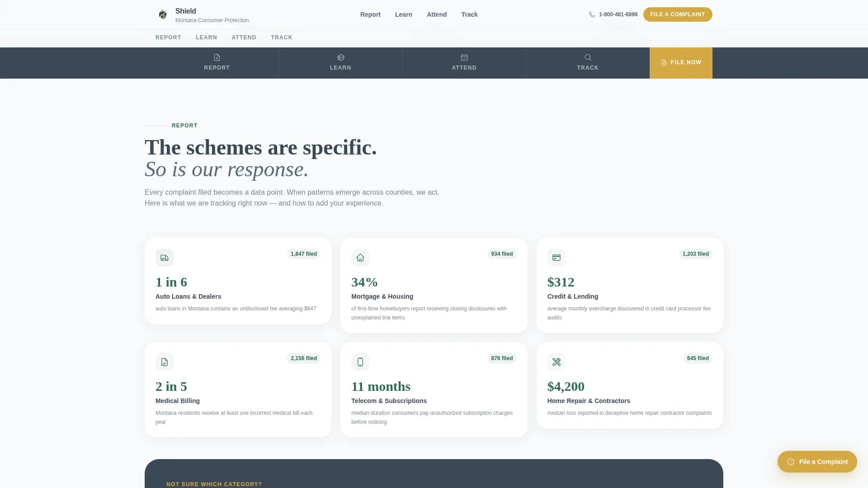Click the 1 in 6 statistic
Image resolution: width=868 pixels, height=488 pixels.
(x=171, y=282)
